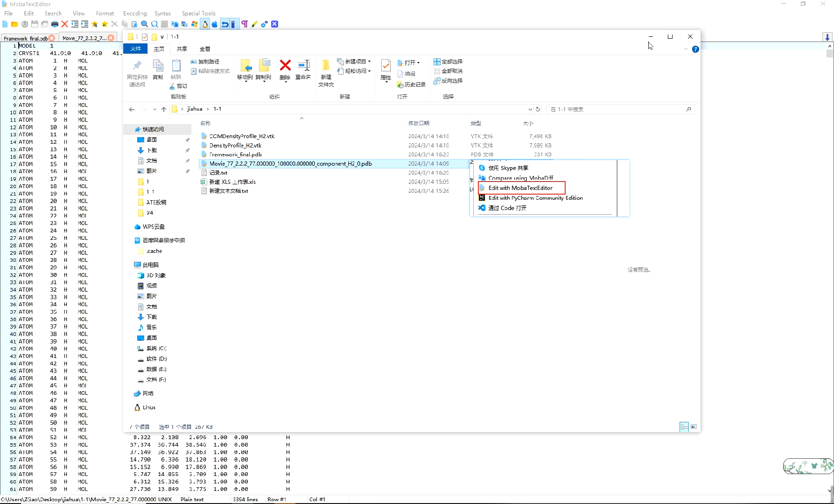This screenshot has height=504, width=834.
Task: Select the Apple line-ending format icon
Action: pyautogui.click(x=215, y=24)
